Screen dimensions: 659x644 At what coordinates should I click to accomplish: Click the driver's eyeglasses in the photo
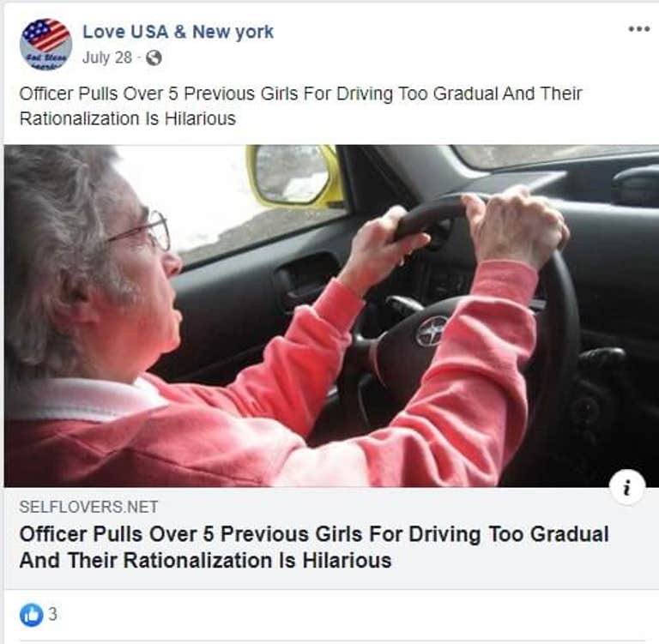coord(142,232)
